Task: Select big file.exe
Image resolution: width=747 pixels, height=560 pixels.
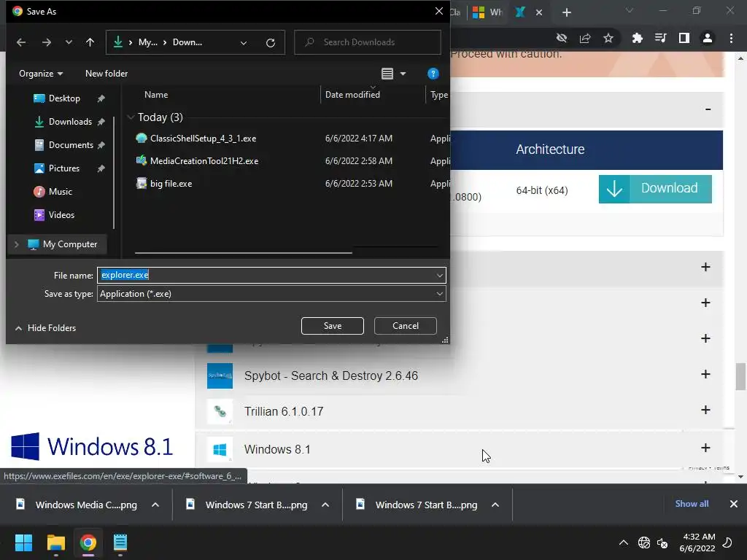Action: [171, 184]
